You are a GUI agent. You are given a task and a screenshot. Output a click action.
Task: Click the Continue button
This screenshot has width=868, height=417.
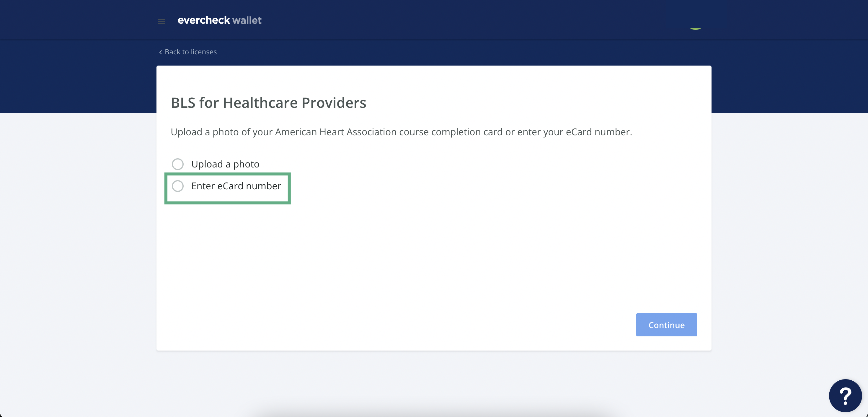point(666,325)
